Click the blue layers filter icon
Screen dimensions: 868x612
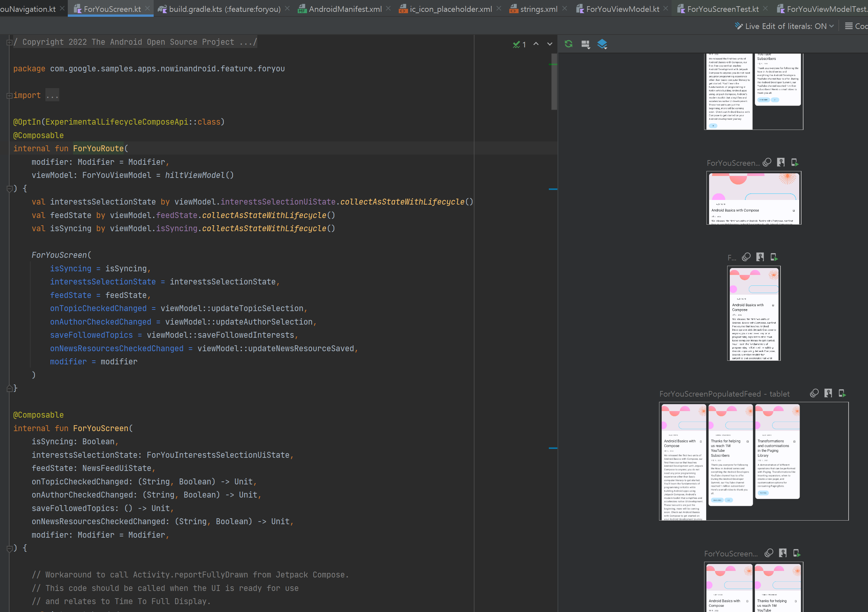[602, 44]
